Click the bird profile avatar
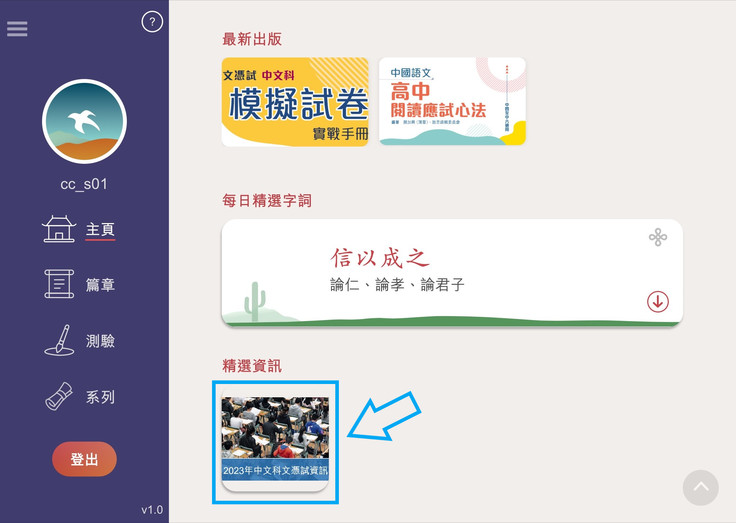736x523 pixels. click(84, 121)
